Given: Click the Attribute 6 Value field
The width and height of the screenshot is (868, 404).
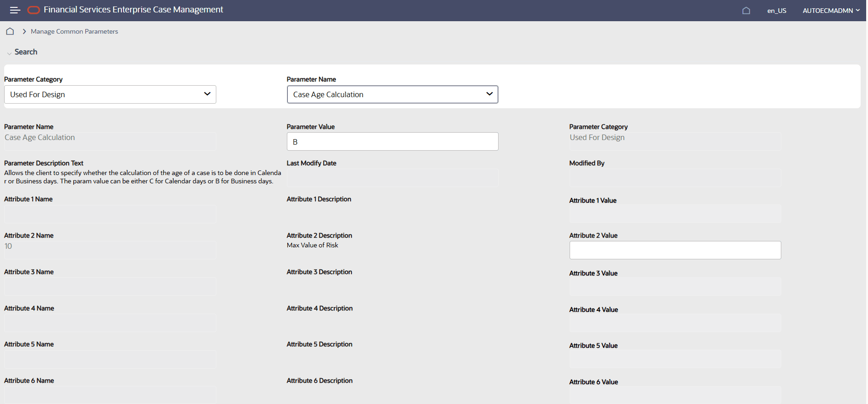Looking at the screenshot, I should point(675,395).
